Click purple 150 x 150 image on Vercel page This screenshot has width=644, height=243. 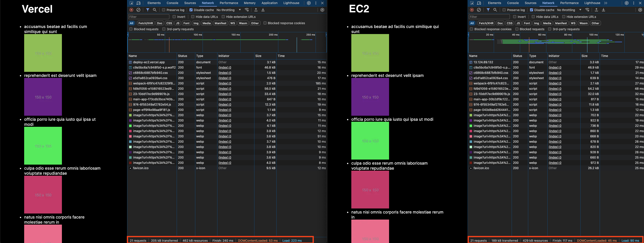(43, 97)
